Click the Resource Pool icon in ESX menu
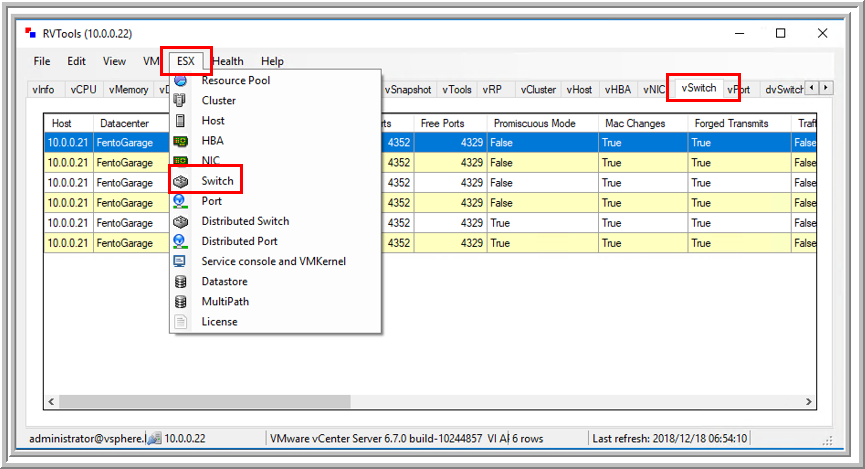The width and height of the screenshot is (865, 469). click(181, 80)
